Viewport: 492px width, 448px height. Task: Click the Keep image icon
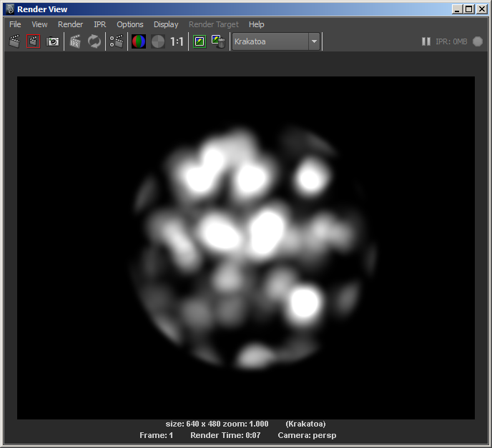(200, 41)
